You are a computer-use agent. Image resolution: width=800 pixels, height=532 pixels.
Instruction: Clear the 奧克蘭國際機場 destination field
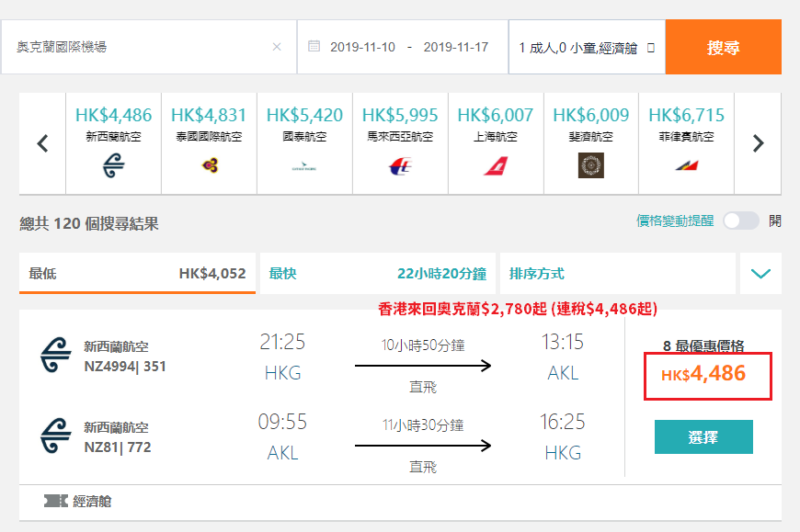pyautogui.click(x=277, y=47)
